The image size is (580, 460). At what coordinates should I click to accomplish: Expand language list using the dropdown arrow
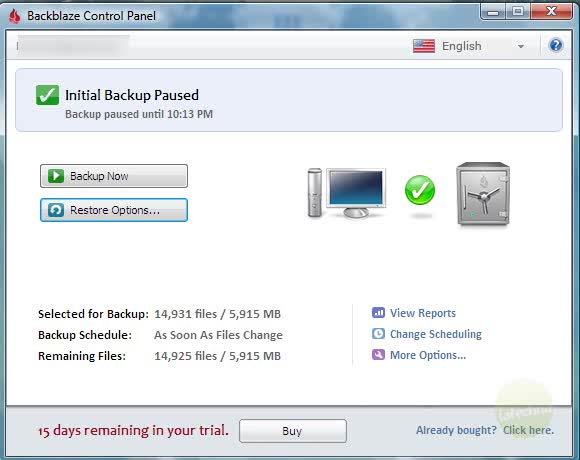click(x=521, y=47)
